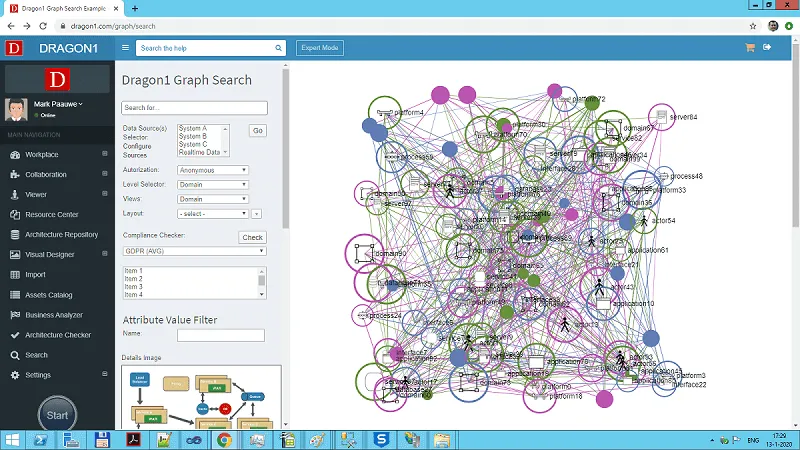Screen dimensions: 800x450
Task: Click the Workplace sidebar icon
Action: [15, 155]
